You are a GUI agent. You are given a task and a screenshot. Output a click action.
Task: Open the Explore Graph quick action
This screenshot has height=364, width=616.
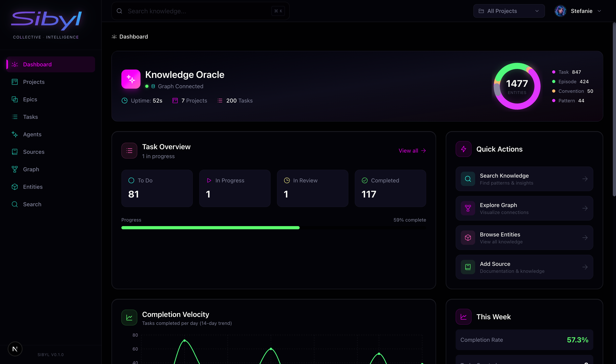[x=524, y=208]
